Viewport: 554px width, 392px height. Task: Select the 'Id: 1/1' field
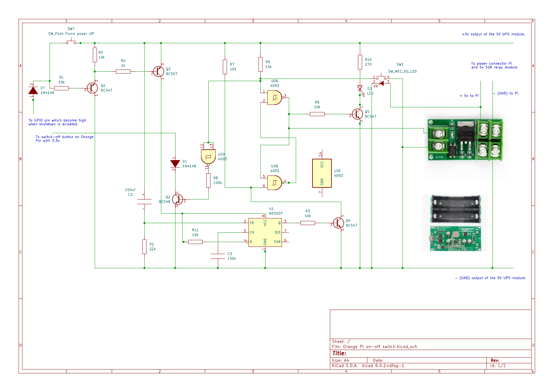498,366
